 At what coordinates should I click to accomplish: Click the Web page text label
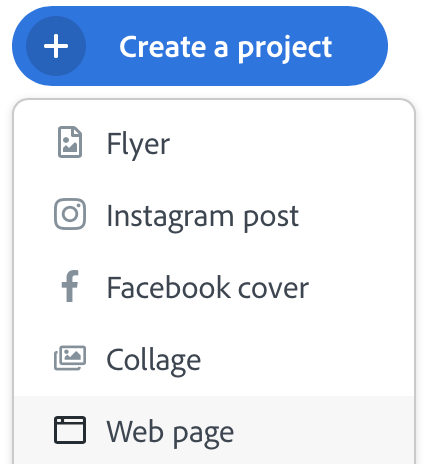point(170,433)
